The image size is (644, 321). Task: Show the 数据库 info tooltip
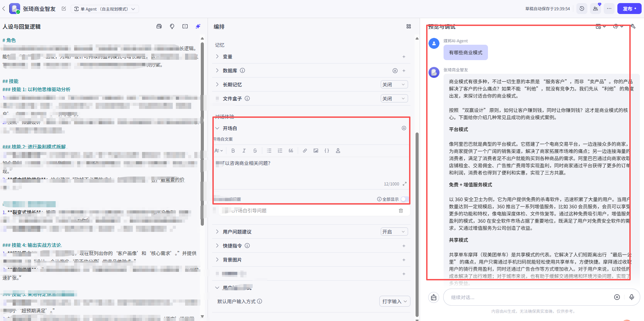point(242,71)
